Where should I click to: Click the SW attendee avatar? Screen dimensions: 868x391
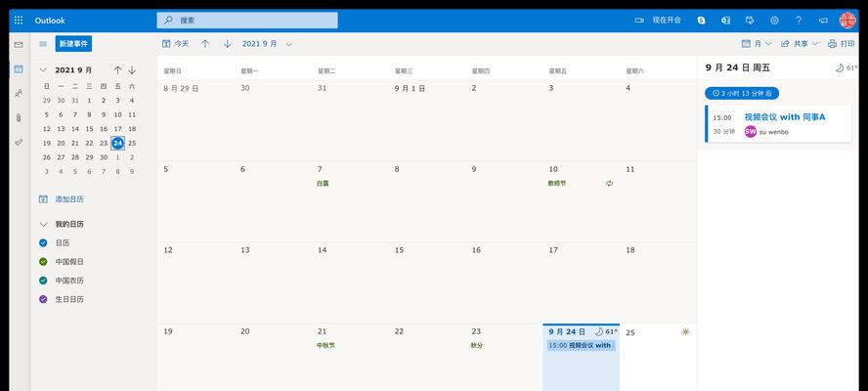click(751, 131)
